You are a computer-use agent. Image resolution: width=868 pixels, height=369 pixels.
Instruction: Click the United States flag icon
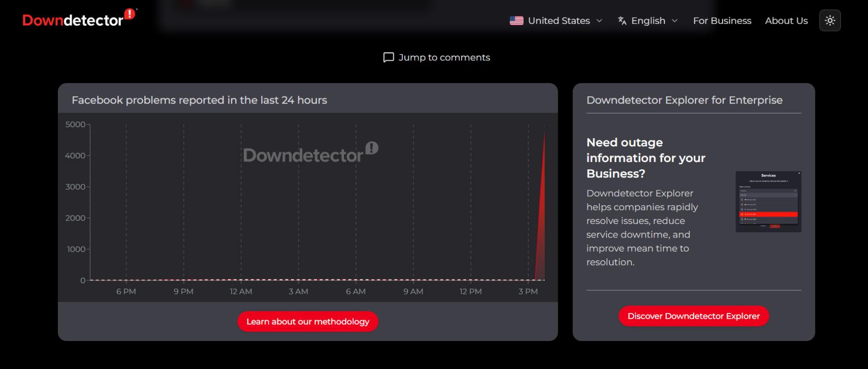pyautogui.click(x=516, y=21)
